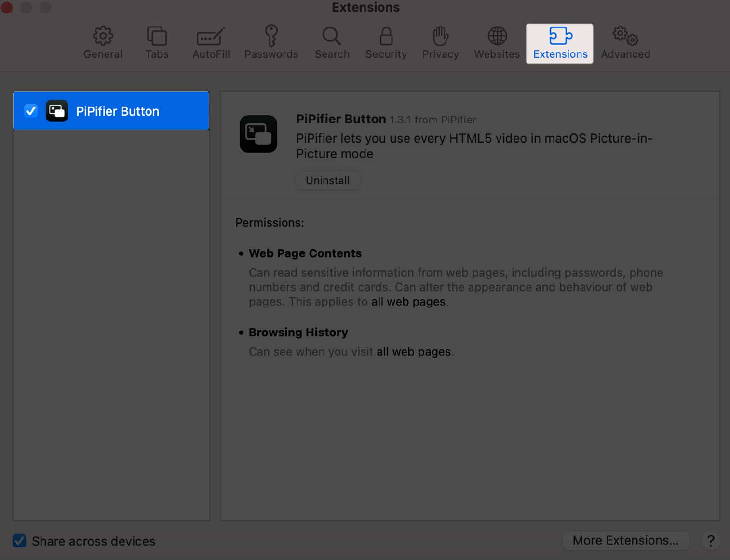The height and width of the screenshot is (560, 730).
Task: Click the PiPifier icon in sidebar list
Action: (x=57, y=111)
